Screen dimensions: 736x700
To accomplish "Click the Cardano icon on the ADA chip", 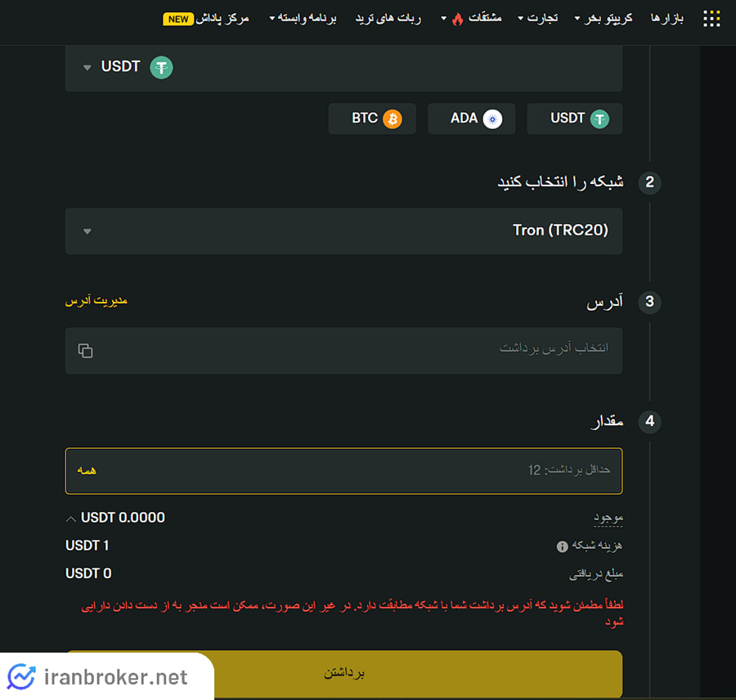I will [x=492, y=119].
